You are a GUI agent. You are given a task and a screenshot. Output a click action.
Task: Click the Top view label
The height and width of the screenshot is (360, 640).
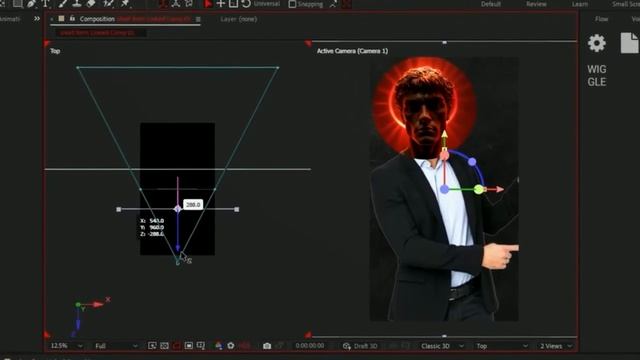tap(55, 51)
